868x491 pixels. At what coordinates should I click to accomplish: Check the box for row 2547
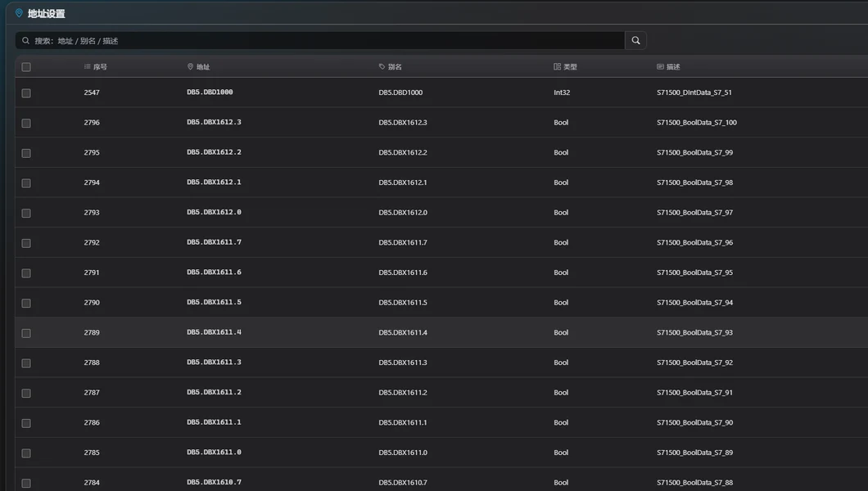click(26, 93)
